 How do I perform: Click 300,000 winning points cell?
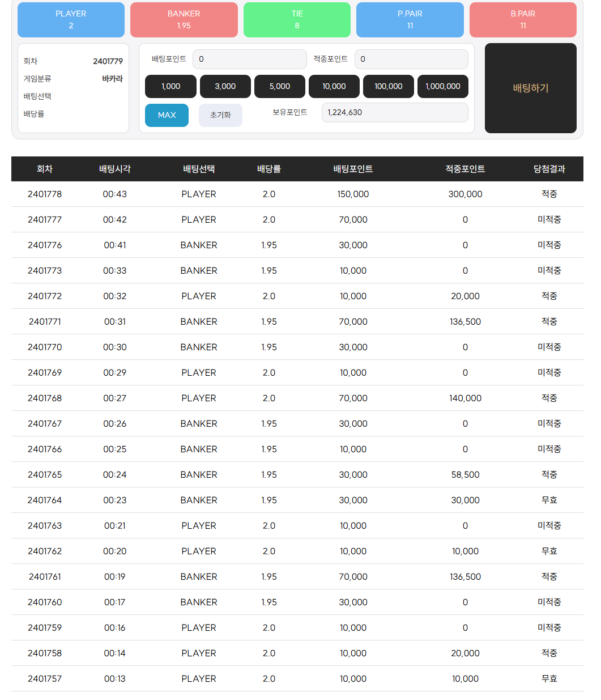[x=466, y=194]
